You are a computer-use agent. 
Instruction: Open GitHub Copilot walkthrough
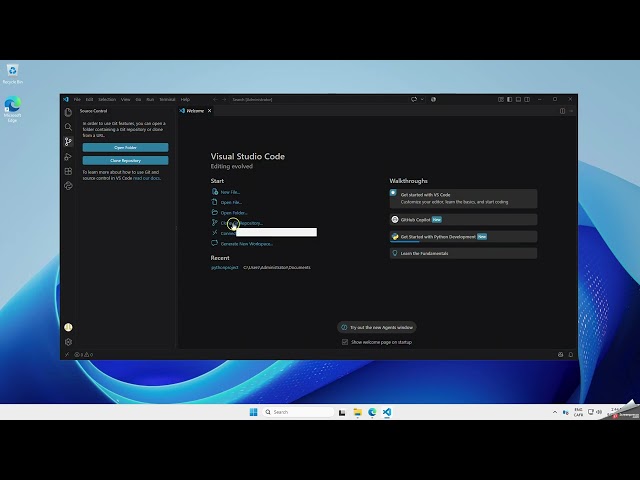[x=463, y=220]
